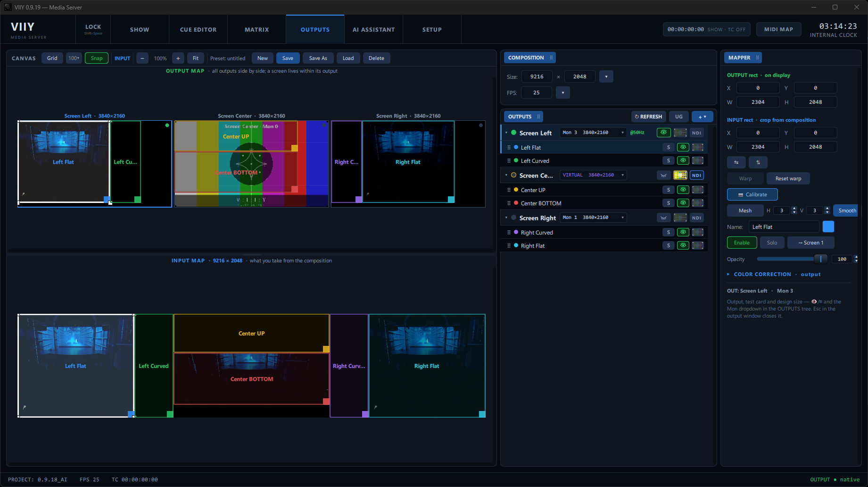This screenshot has height=487, width=868.
Task: Click Right Flat test pattern icon
Action: 697,245
